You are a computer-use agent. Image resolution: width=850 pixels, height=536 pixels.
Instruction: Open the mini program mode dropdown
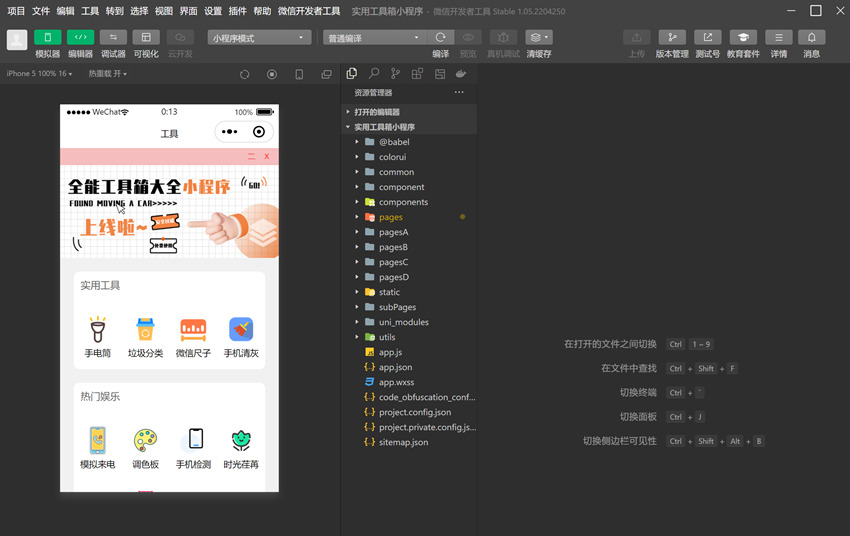[x=259, y=38]
